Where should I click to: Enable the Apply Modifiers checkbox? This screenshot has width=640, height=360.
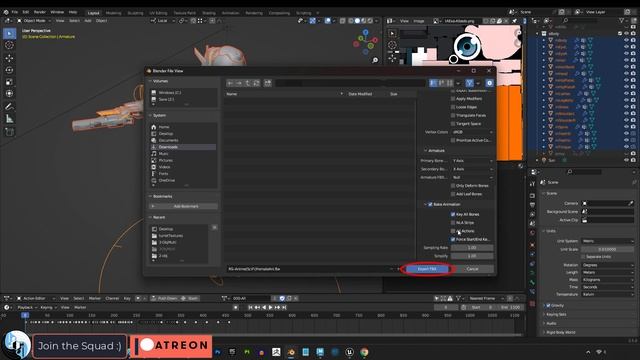[x=453, y=99]
